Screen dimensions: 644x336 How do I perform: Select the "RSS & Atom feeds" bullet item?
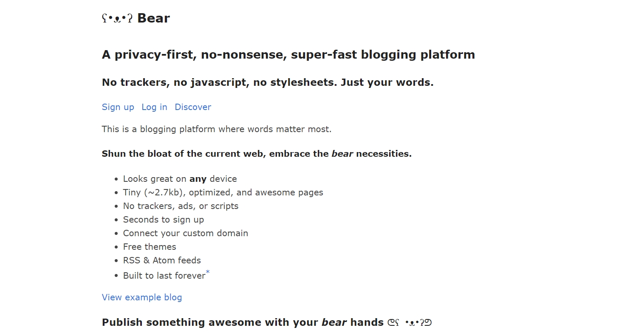point(162,260)
